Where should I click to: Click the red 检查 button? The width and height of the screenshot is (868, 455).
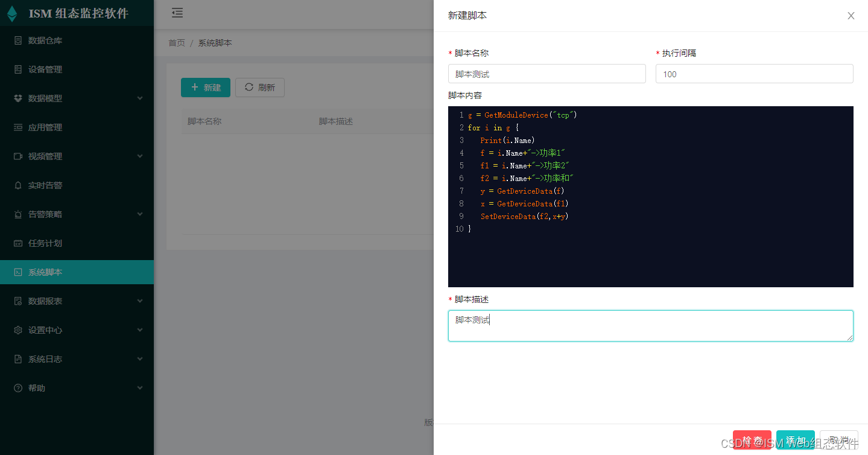pos(752,440)
